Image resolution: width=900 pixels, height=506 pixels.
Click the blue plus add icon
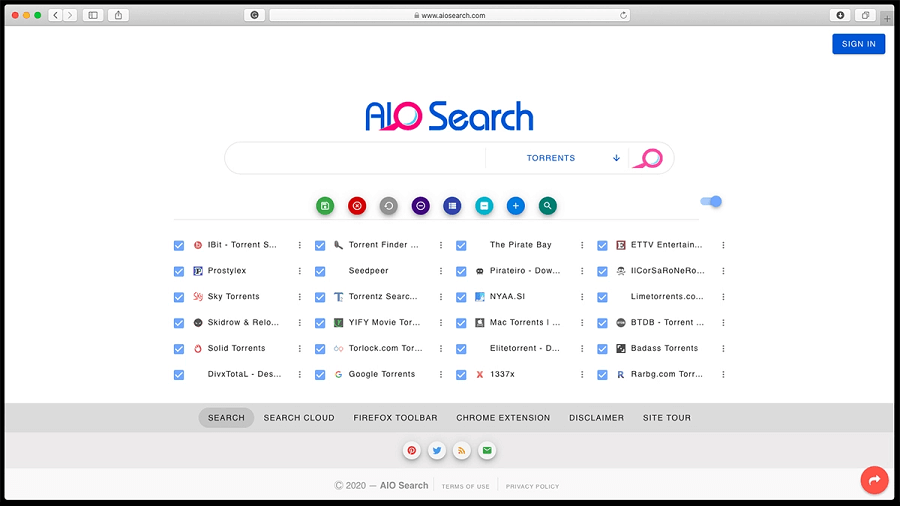click(x=516, y=206)
